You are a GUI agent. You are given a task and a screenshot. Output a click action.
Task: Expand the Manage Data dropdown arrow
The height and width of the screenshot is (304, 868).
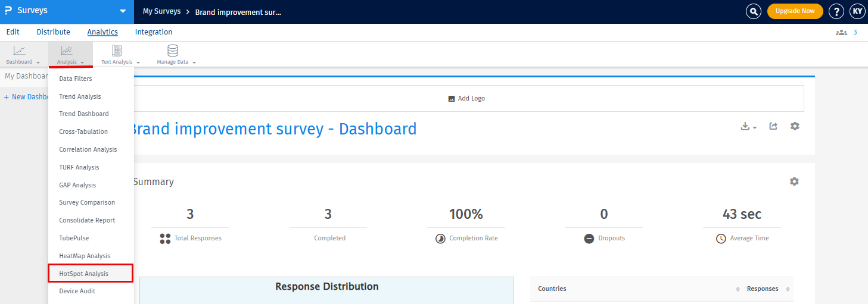(x=194, y=62)
